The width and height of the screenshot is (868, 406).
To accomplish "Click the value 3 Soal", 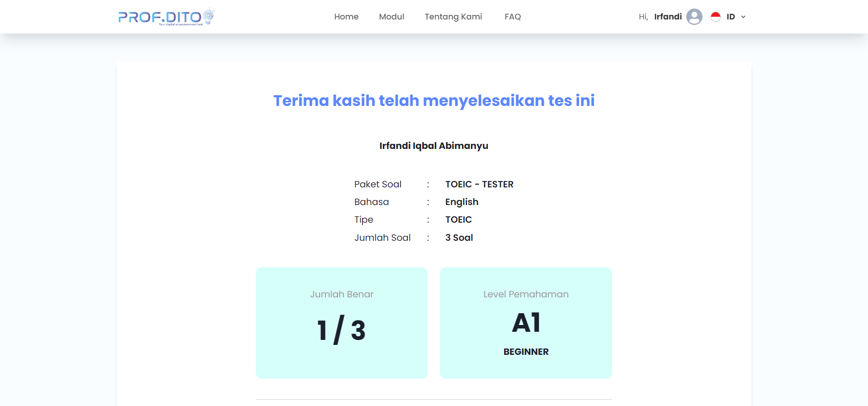I will coord(459,238).
